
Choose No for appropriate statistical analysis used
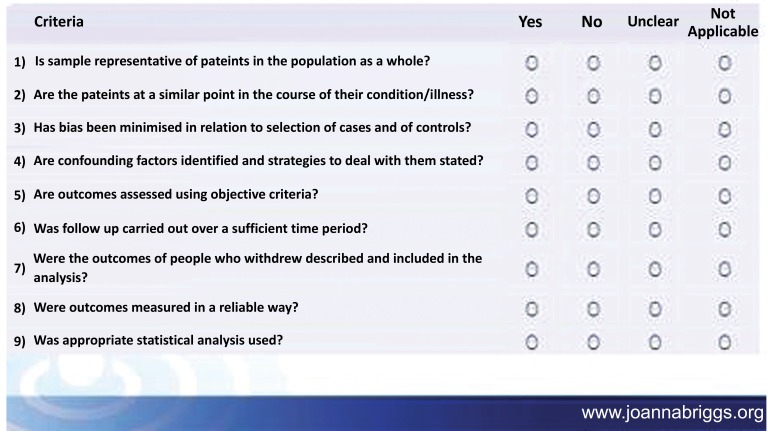coord(593,342)
